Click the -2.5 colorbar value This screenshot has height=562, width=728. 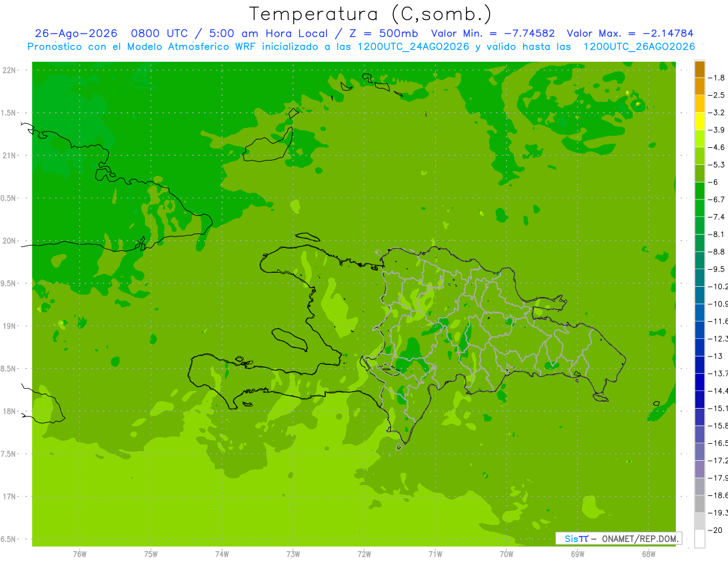tap(716, 95)
